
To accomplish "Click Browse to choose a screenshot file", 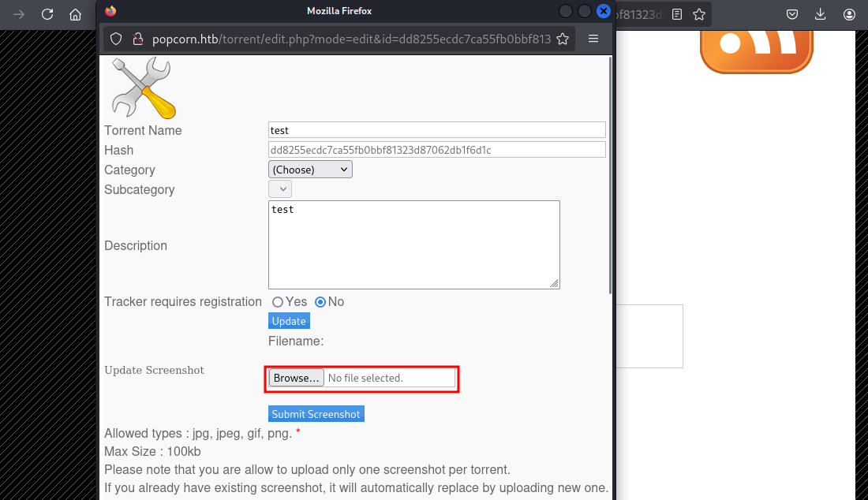I will point(296,378).
